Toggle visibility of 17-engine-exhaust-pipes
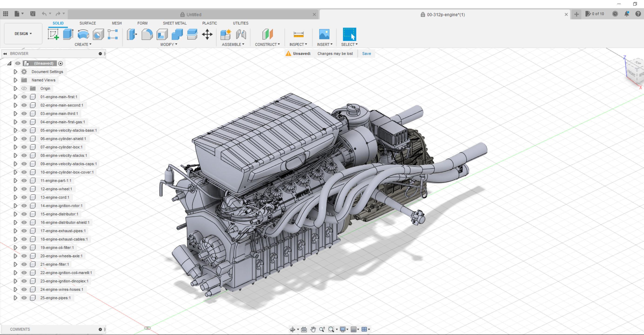This screenshot has width=644, height=335. (24, 231)
